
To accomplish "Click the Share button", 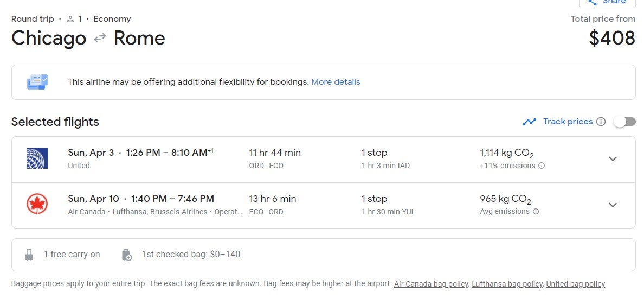I will 607,3.
